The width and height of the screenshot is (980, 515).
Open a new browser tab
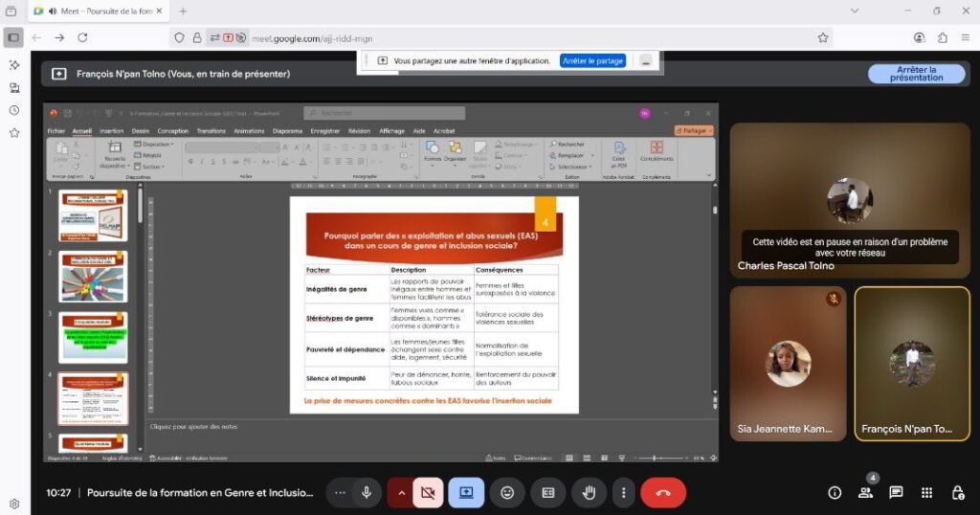[183, 11]
